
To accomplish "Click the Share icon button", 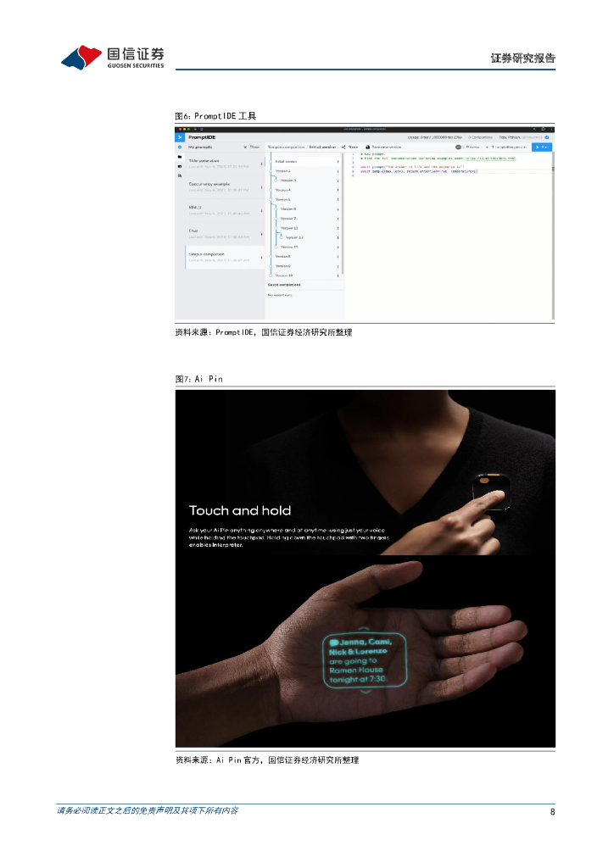I will point(350,147).
